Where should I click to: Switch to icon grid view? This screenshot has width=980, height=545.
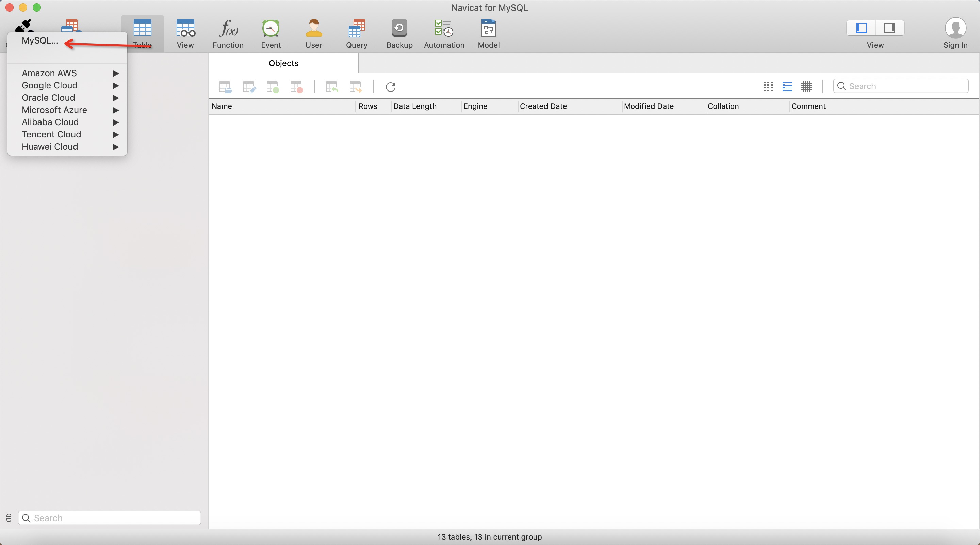(768, 86)
